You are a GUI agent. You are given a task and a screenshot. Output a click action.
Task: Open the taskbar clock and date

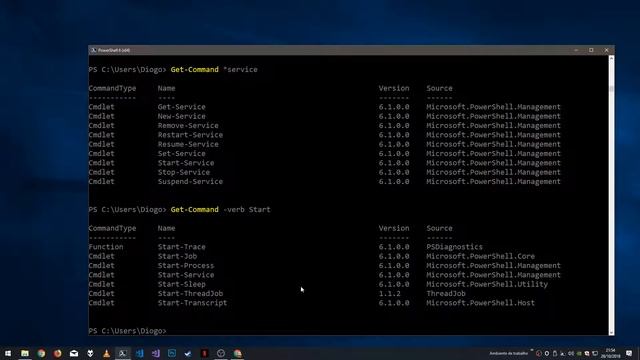611,353
